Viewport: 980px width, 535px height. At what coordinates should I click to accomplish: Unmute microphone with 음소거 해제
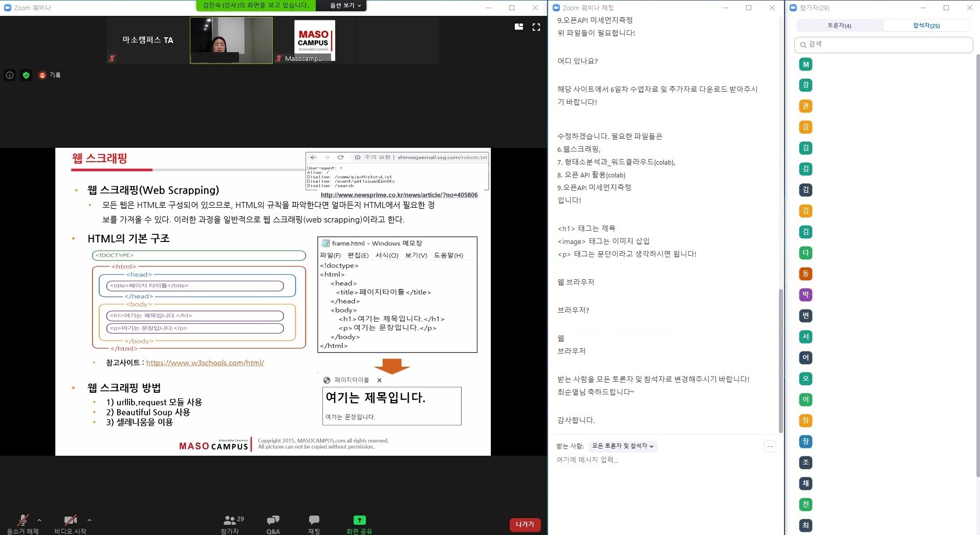tap(23, 521)
